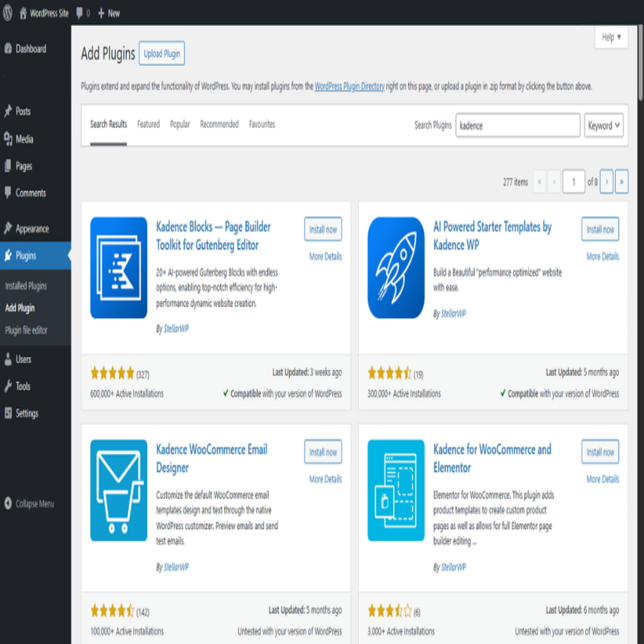Click Kadence Blocks five-star rating

pyautogui.click(x=113, y=374)
